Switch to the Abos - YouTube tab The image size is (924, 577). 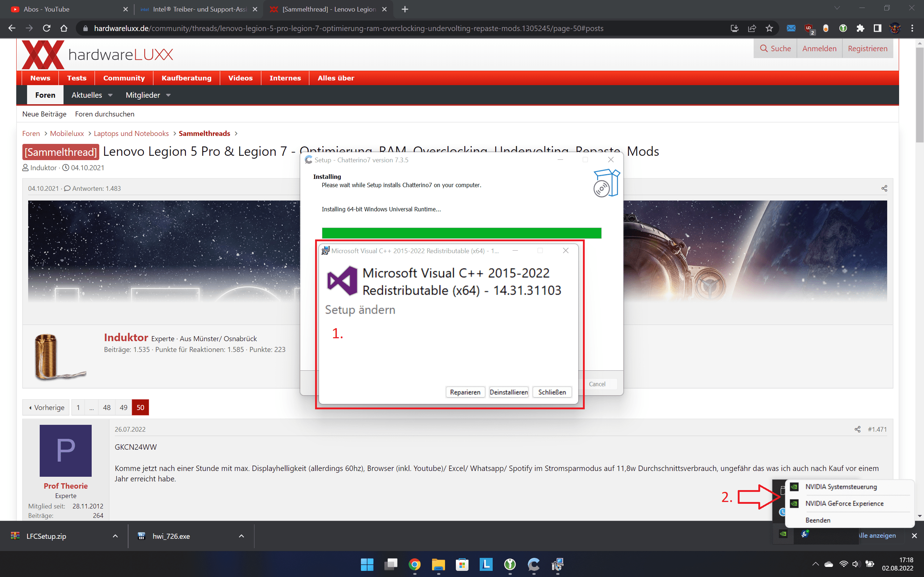pos(47,9)
